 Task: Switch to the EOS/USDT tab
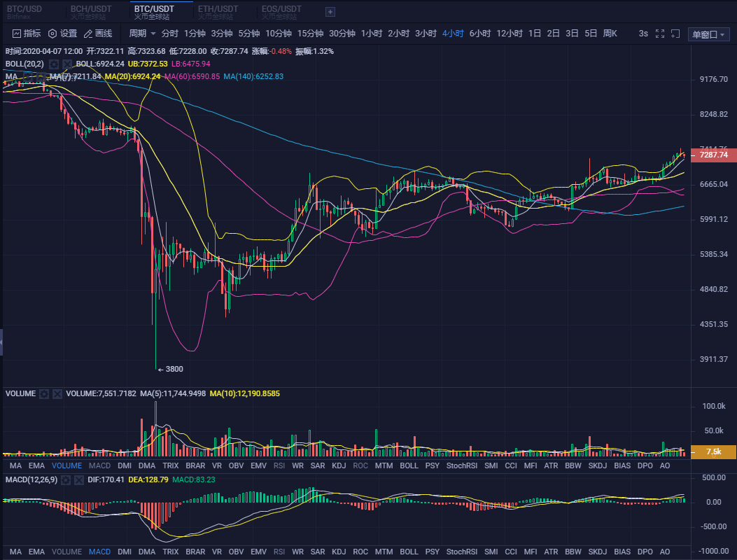point(281,12)
